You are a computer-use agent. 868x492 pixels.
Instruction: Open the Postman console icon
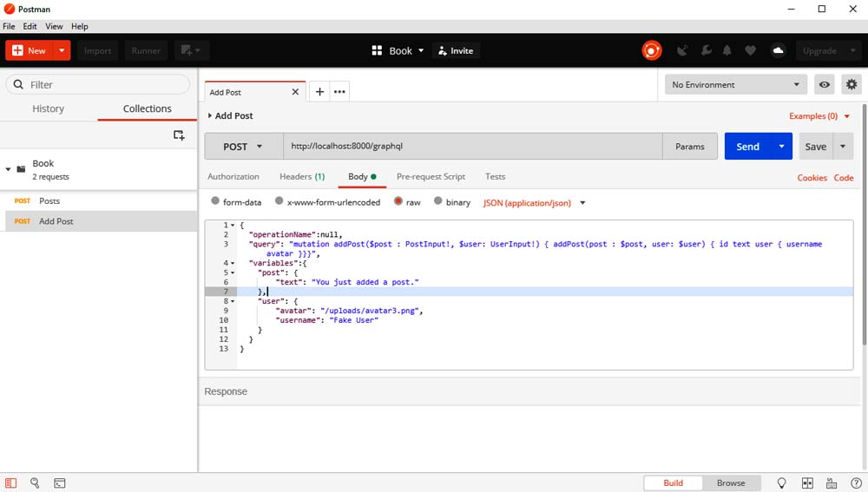coord(60,483)
